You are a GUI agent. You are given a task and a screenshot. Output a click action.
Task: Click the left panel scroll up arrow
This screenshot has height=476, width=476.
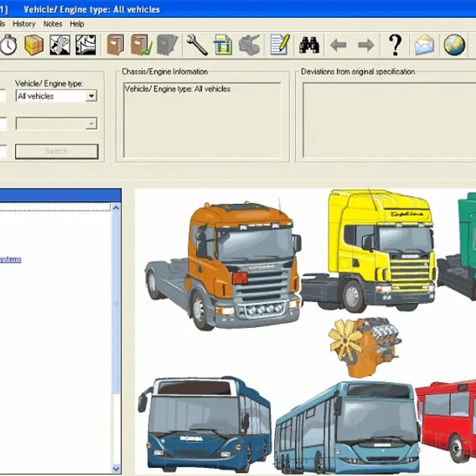point(116,208)
